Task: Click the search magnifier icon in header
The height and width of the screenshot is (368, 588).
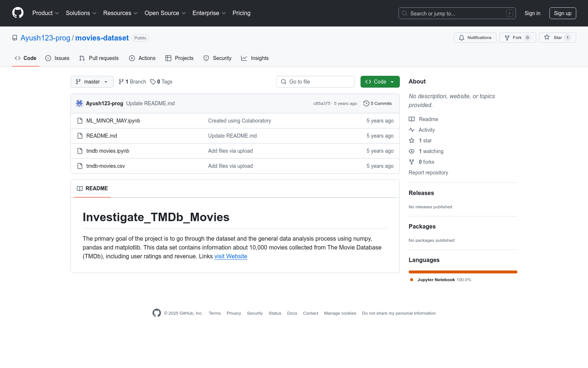Action: (405, 13)
